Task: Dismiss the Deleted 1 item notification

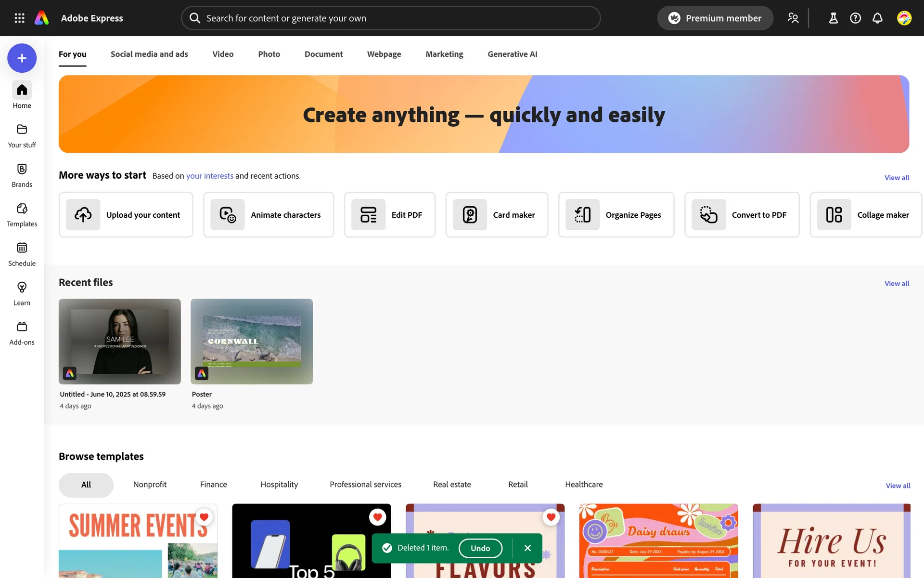Action: point(527,548)
